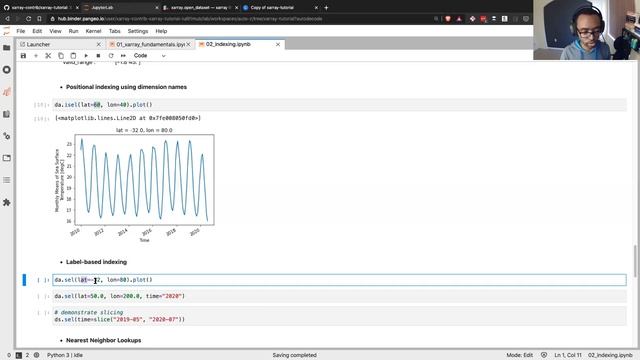Close the 01_xarray_fundamentals tab

click(x=188, y=44)
